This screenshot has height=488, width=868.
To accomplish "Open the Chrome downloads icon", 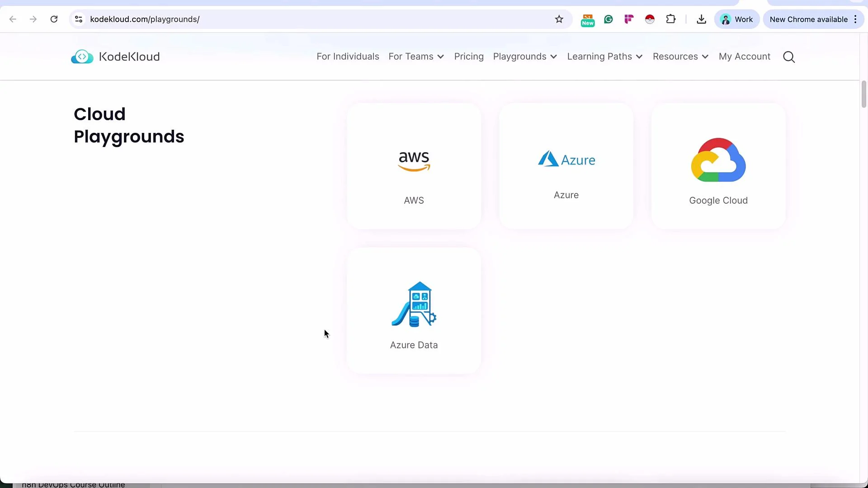I will [x=701, y=19].
